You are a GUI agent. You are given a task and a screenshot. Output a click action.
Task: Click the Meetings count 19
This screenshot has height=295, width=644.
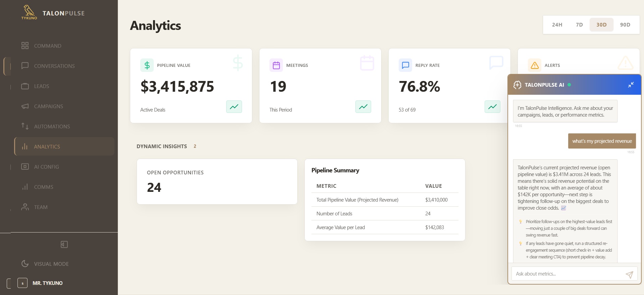point(278,86)
